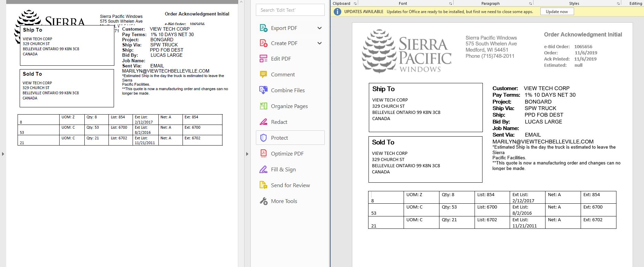644x267 pixels.
Task: Click 'Order Acknowledgment Initial' heading in PDF
Action: point(197,14)
